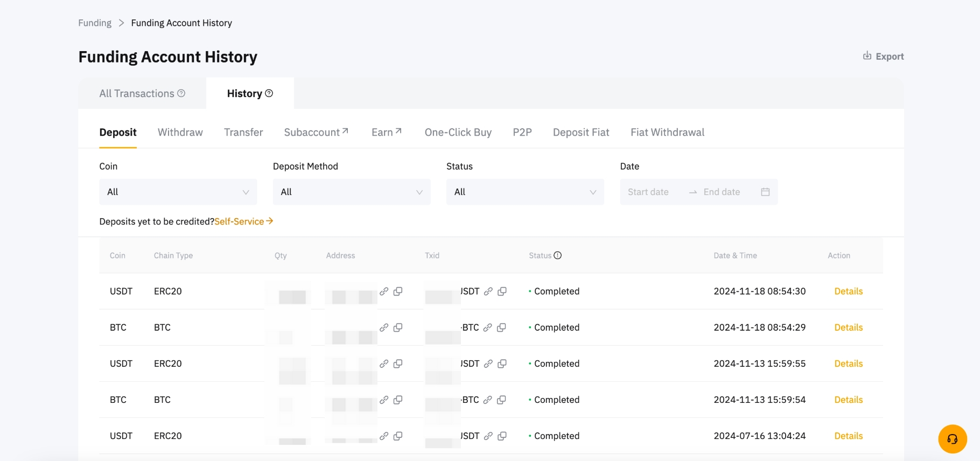This screenshot has width=980, height=461.
Task: Expand the Status filter dropdown
Action: click(x=524, y=192)
